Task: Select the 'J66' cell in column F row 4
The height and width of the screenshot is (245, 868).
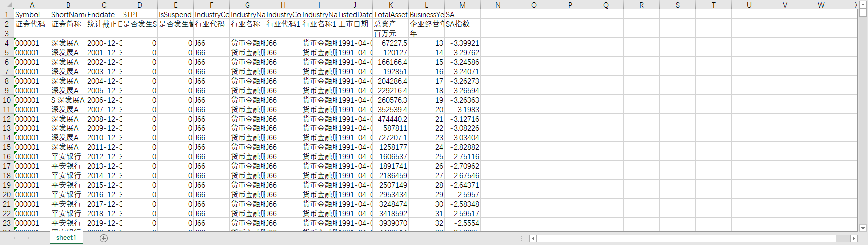Action: (x=211, y=43)
